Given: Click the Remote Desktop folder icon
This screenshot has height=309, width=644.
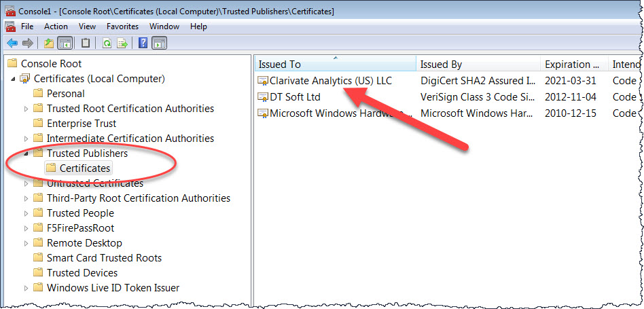Looking at the screenshot, I should [38, 242].
